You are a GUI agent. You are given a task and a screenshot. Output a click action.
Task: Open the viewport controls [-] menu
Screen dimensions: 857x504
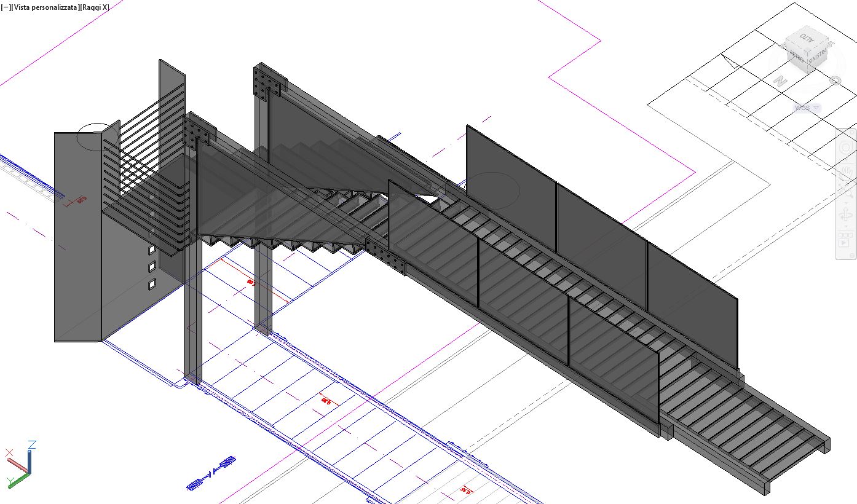click(6, 7)
